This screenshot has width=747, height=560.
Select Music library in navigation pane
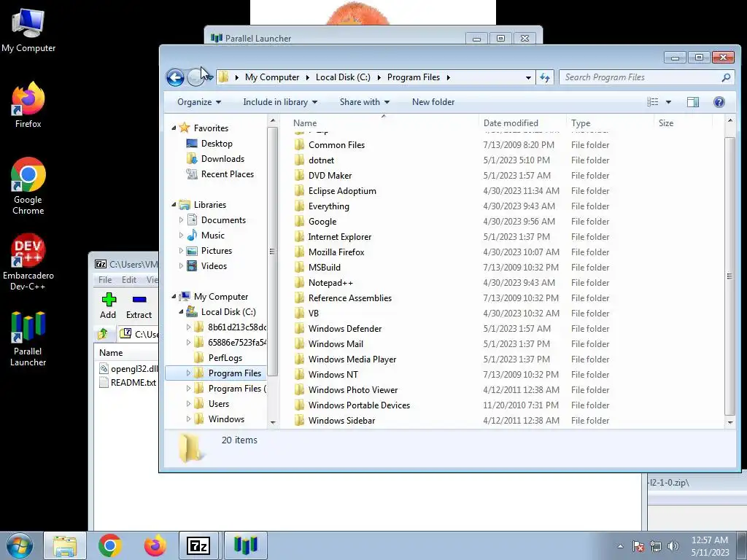212,236
